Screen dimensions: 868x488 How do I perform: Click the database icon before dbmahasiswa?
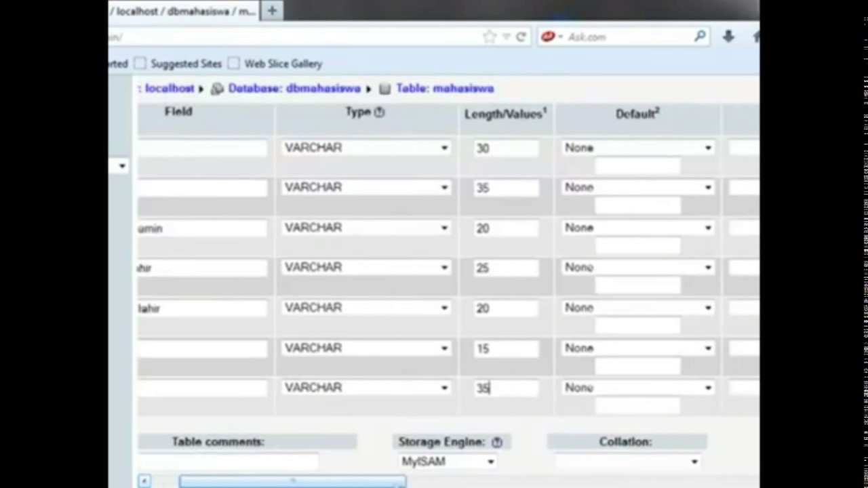coord(217,89)
